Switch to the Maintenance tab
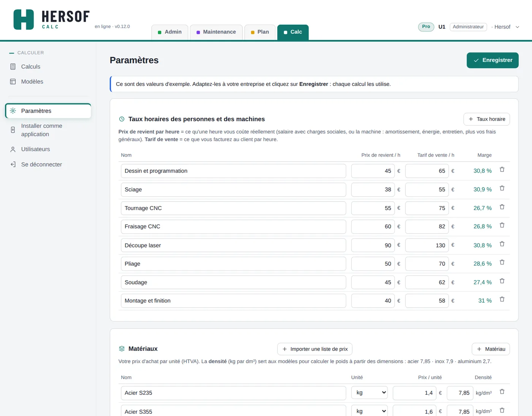The width and height of the screenshot is (532, 416). tap(216, 32)
